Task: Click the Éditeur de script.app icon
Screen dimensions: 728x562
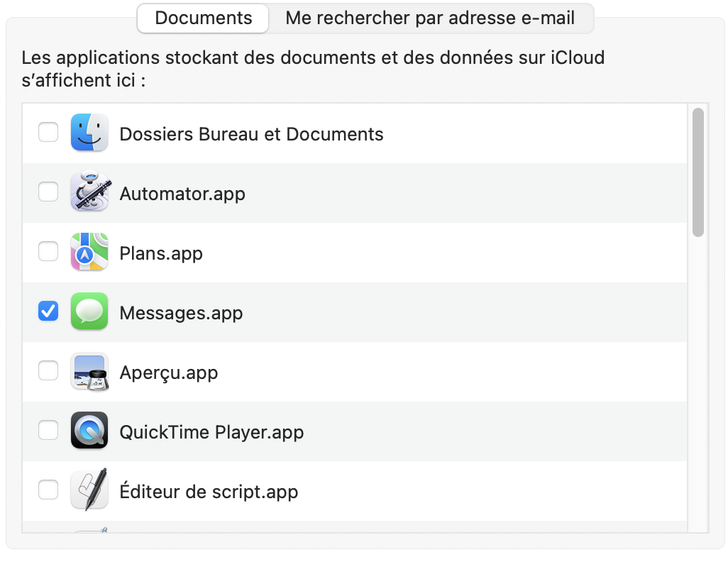Action: tap(89, 490)
